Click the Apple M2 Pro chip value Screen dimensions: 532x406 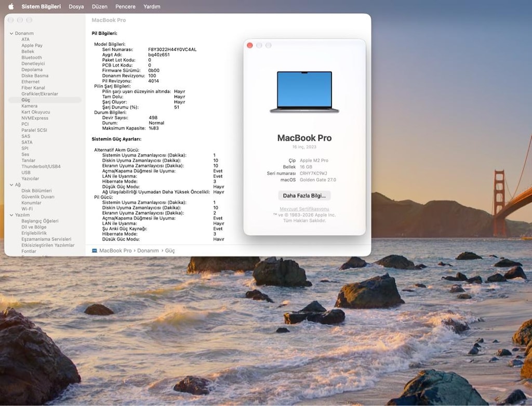coord(314,161)
